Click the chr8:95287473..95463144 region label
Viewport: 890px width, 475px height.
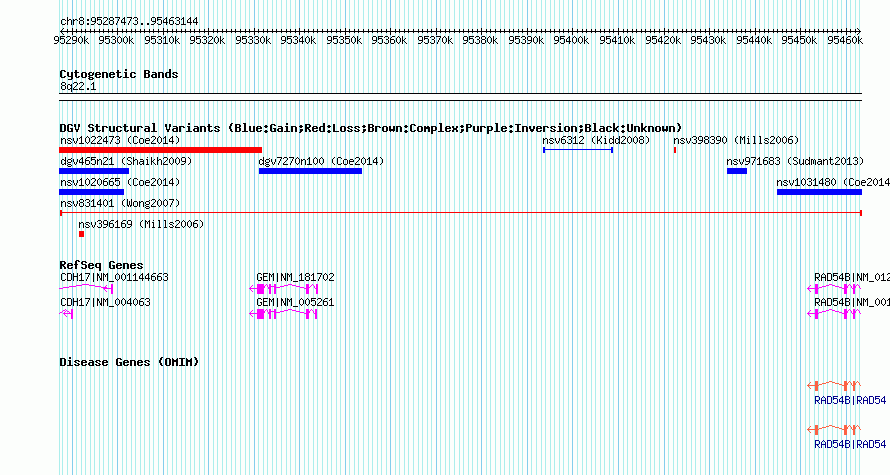tap(129, 22)
